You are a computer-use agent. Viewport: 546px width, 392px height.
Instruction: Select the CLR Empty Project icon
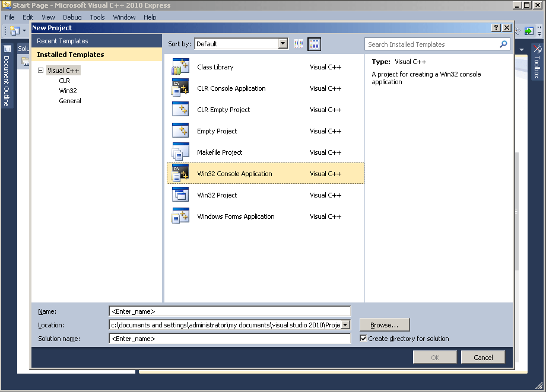(180, 109)
